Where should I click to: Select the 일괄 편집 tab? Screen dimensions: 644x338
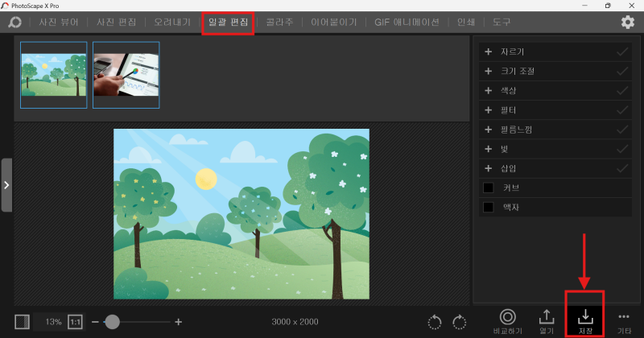(x=228, y=23)
